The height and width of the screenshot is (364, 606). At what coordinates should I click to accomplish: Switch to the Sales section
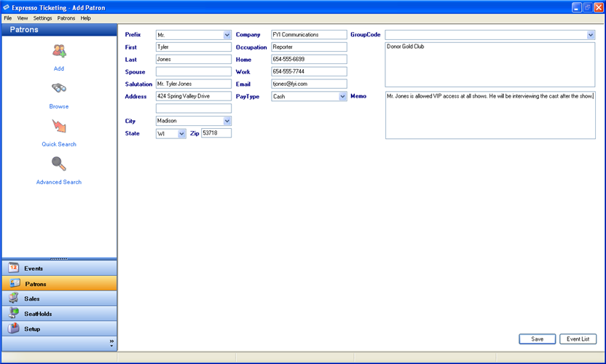point(60,298)
